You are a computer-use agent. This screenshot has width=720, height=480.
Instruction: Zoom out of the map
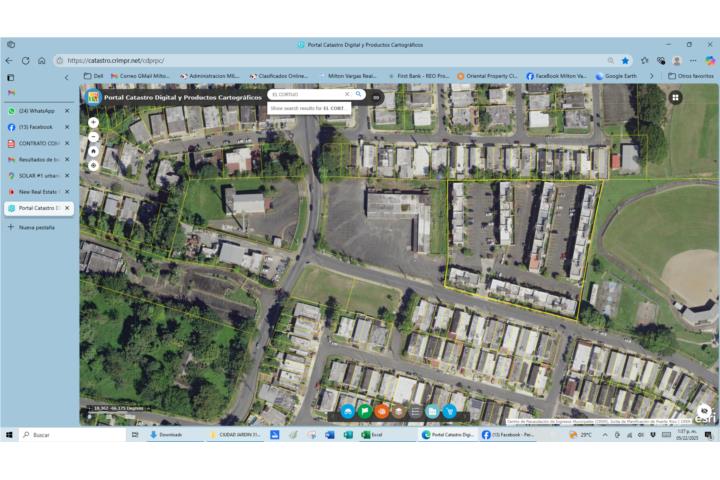pyautogui.click(x=93, y=136)
